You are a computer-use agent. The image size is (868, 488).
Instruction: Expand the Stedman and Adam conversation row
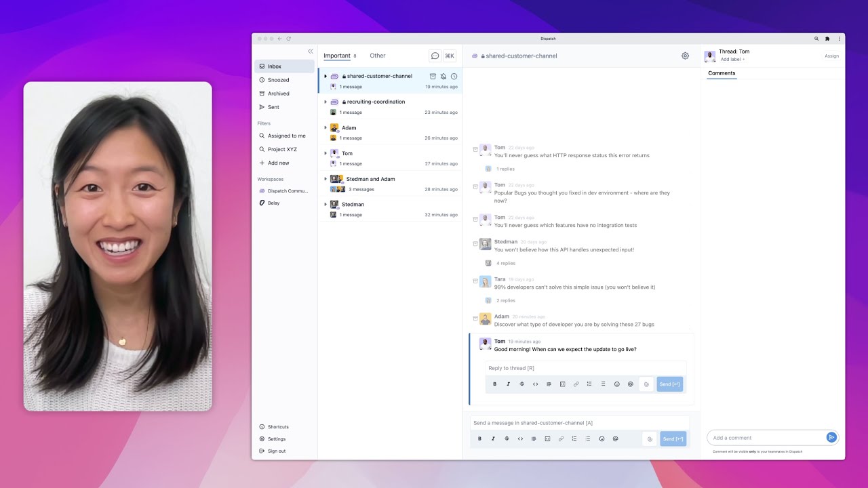(325, 180)
